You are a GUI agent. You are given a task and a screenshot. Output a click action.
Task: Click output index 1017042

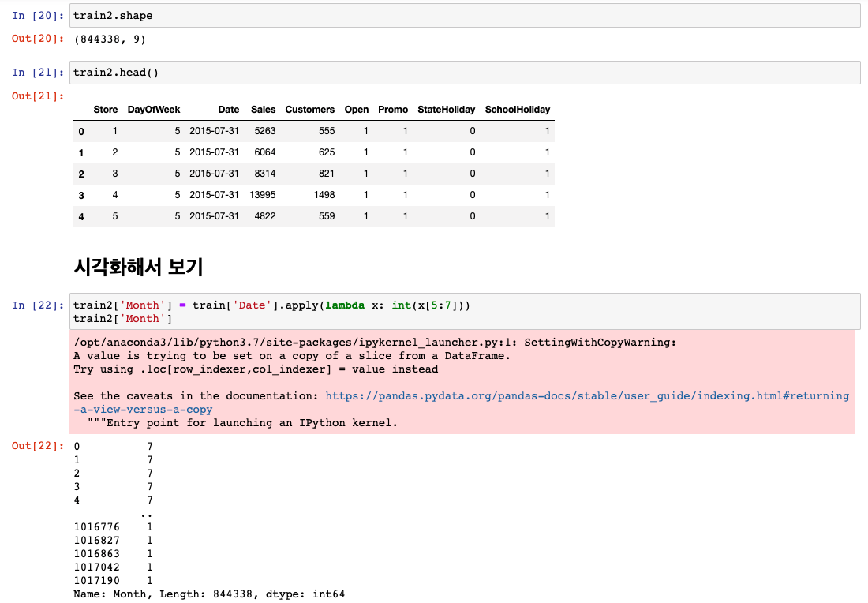97,567
